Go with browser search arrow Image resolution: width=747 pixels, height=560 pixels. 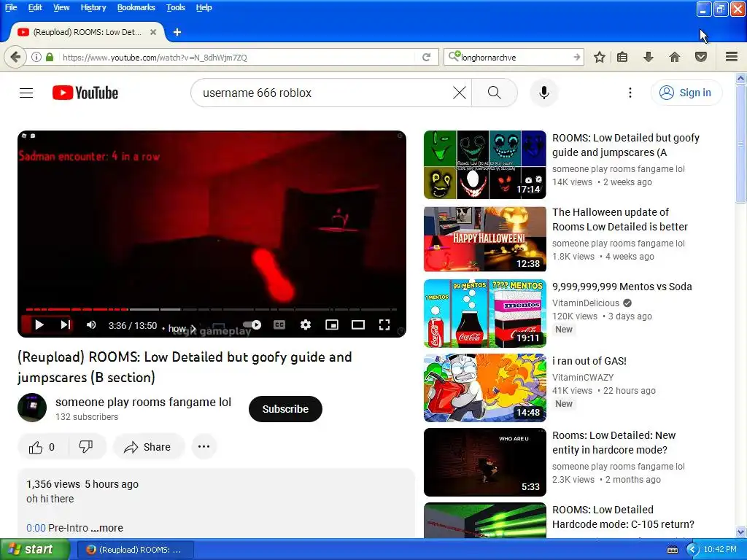pos(577,57)
